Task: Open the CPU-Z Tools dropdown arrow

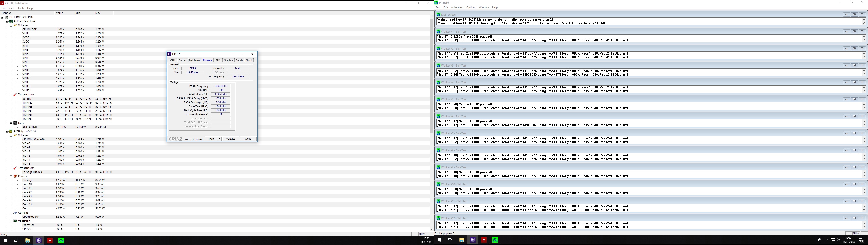Action: click(x=219, y=138)
